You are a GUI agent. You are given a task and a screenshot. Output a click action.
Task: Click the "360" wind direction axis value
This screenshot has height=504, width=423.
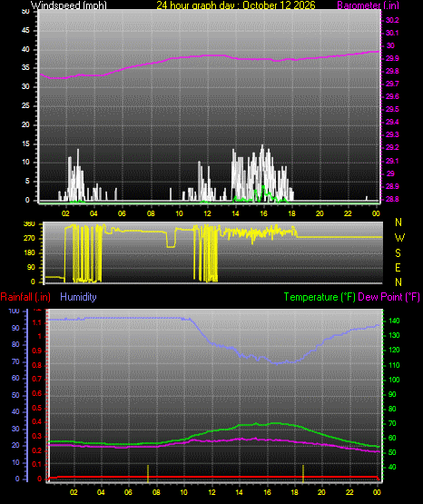coord(29,224)
